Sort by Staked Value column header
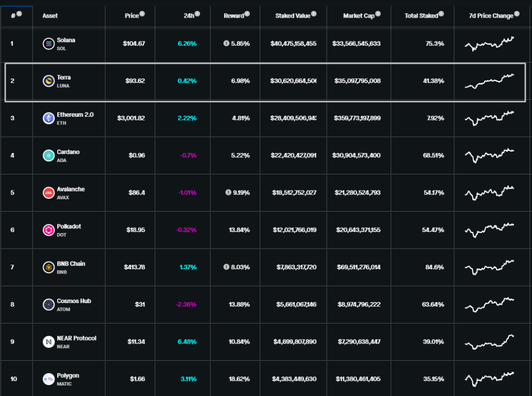This screenshot has height=396, width=532. (x=292, y=16)
